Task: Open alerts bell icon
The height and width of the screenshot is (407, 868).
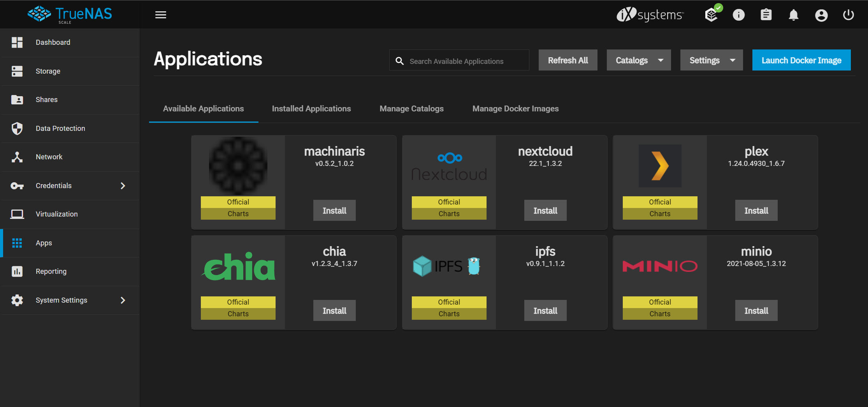Action: (x=794, y=15)
